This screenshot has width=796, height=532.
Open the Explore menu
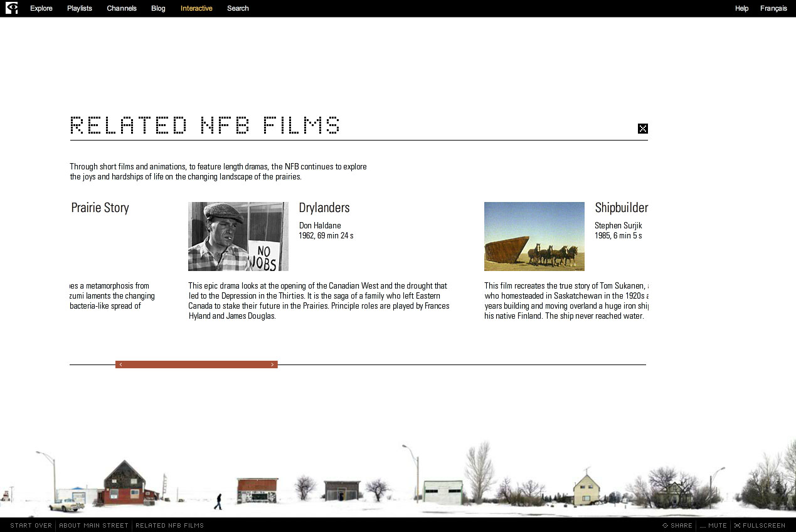(x=41, y=8)
